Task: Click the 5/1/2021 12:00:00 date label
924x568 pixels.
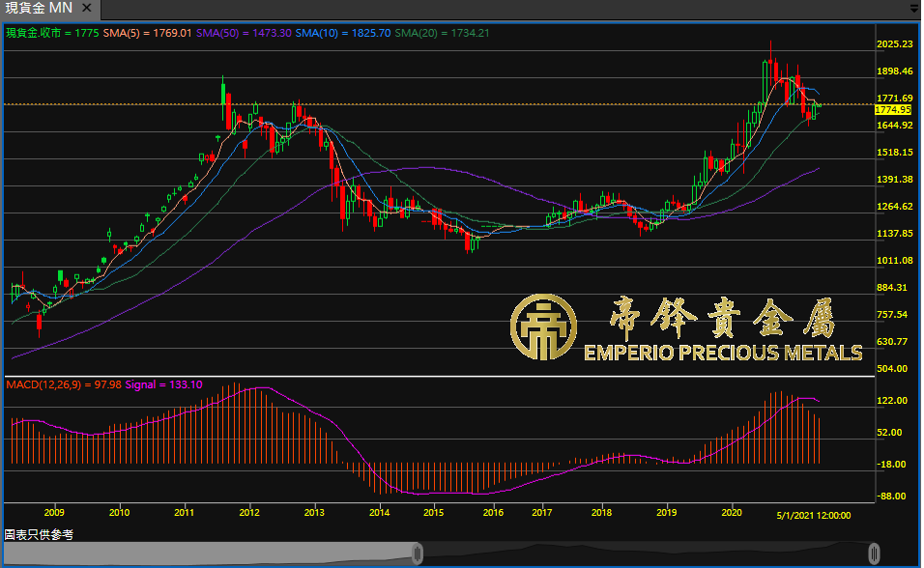Action: coord(813,516)
